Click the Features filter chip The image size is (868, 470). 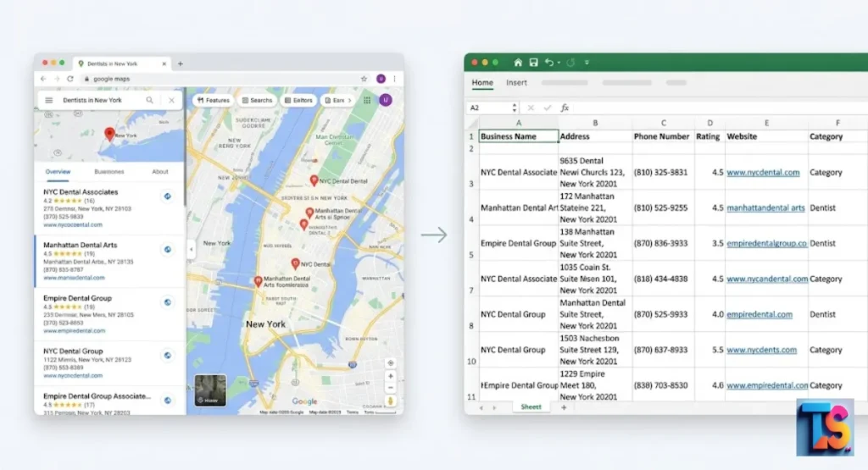214,101
